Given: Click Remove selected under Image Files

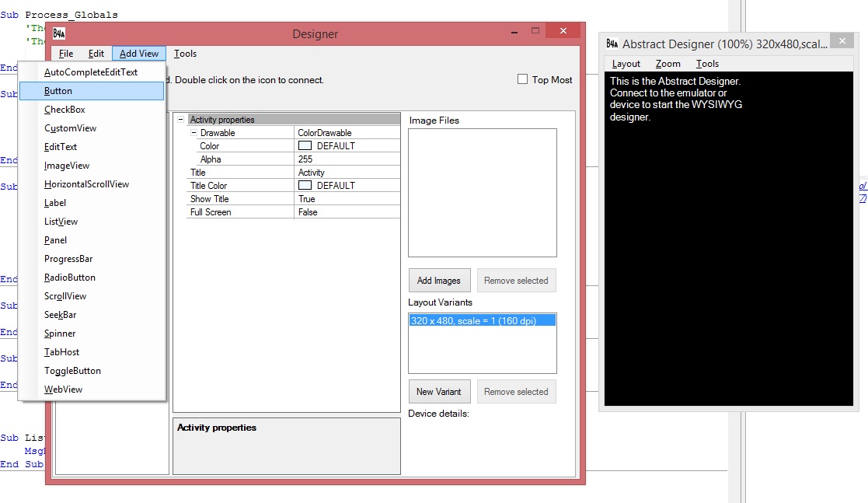Looking at the screenshot, I should point(516,281).
